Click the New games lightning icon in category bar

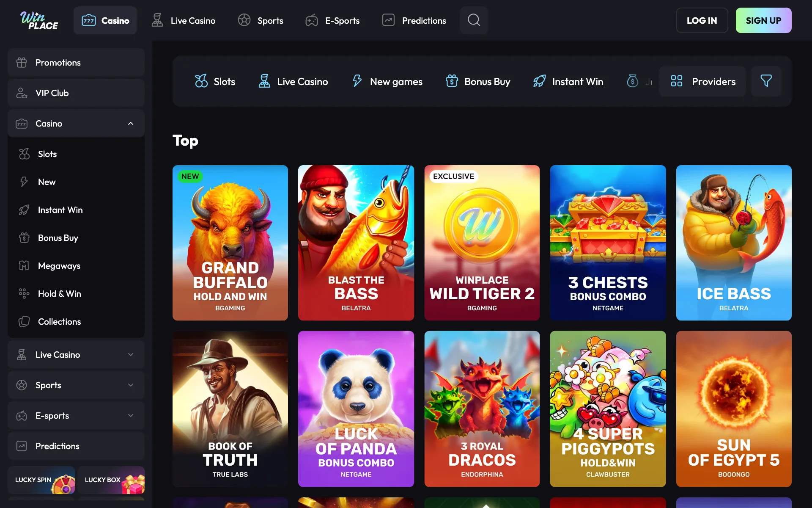[x=357, y=81]
